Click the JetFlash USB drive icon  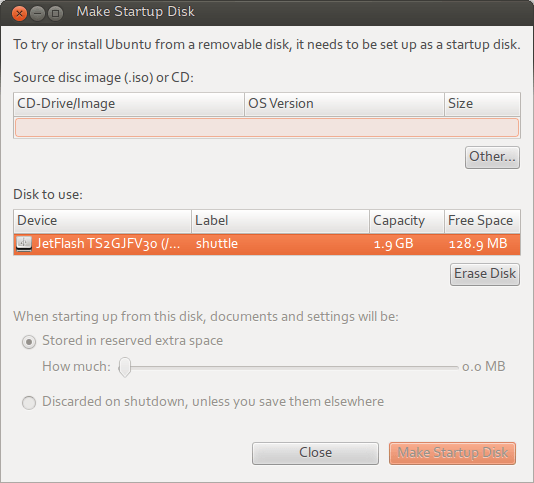coord(24,244)
